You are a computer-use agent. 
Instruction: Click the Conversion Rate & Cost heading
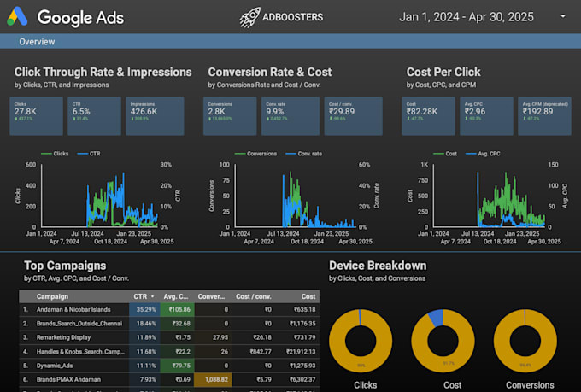coord(270,72)
